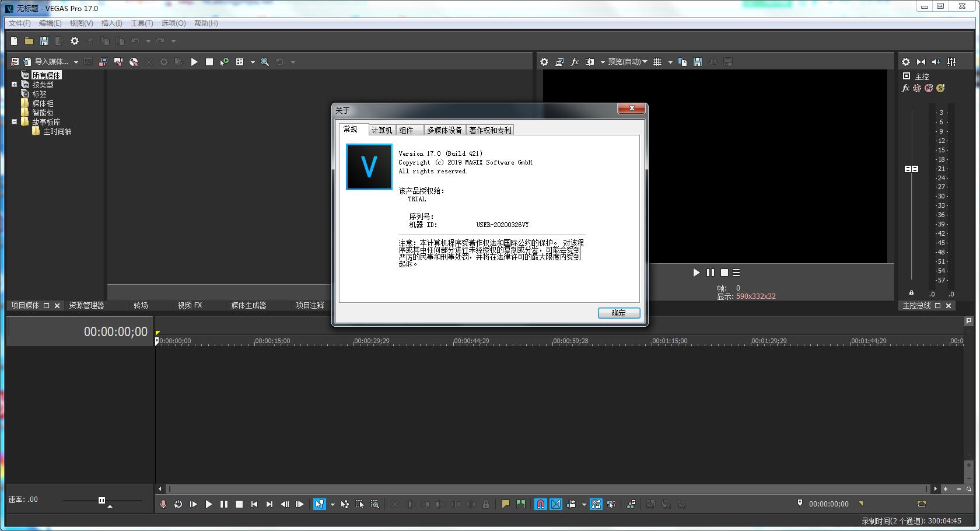
Task: Click the record microphone icon
Action: click(163, 504)
